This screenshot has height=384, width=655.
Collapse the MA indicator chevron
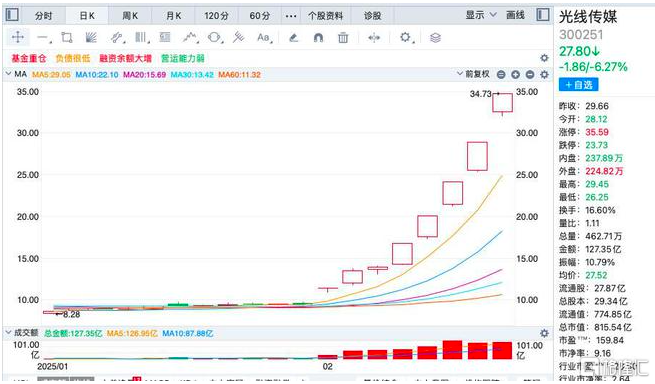[8, 74]
